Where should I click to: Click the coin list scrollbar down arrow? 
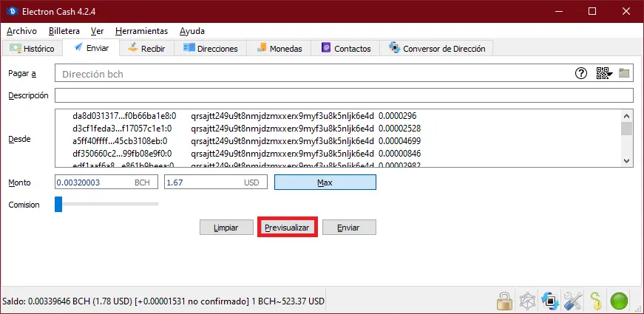pos(626,161)
